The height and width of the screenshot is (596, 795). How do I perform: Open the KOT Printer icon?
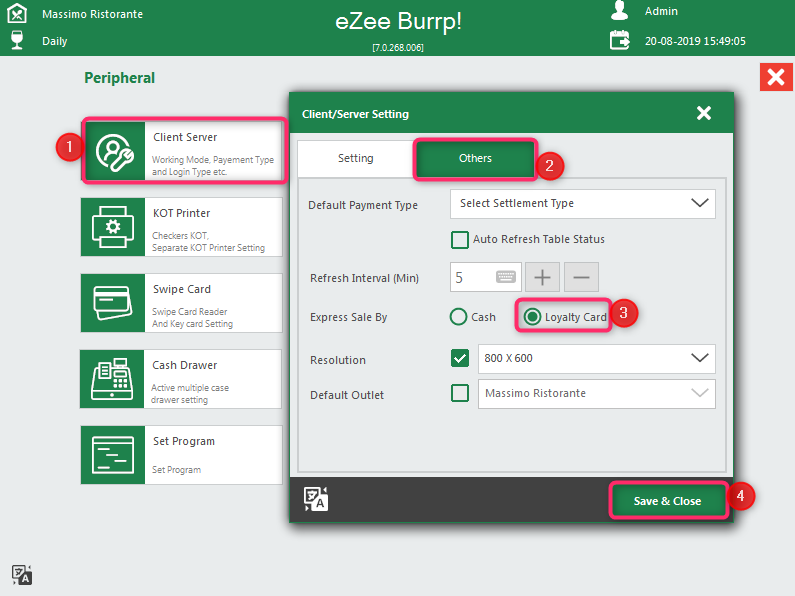click(x=113, y=227)
